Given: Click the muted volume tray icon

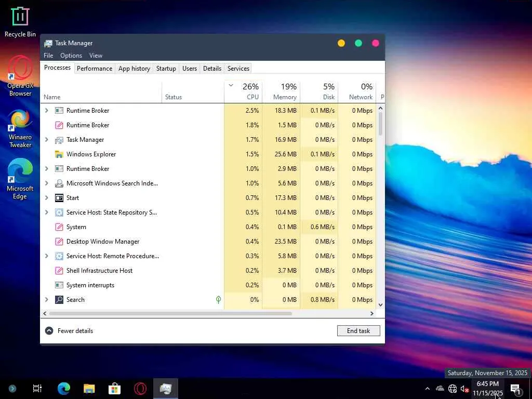Looking at the screenshot, I should [464, 389].
